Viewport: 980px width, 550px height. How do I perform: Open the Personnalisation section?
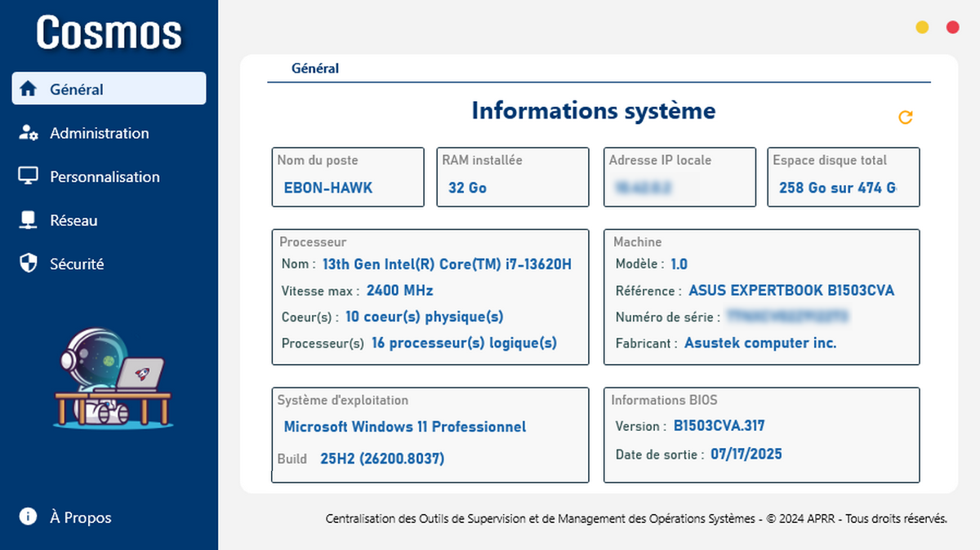click(x=105, y=176)
